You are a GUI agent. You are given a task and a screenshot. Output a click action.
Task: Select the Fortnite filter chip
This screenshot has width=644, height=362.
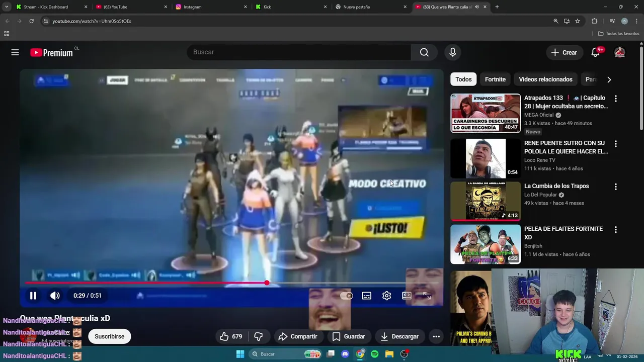click(x=495, y=79)
